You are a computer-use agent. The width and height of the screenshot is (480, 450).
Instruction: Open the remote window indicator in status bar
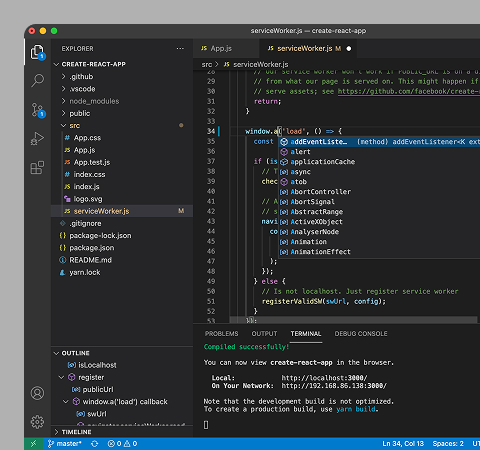tap(33, 444)
